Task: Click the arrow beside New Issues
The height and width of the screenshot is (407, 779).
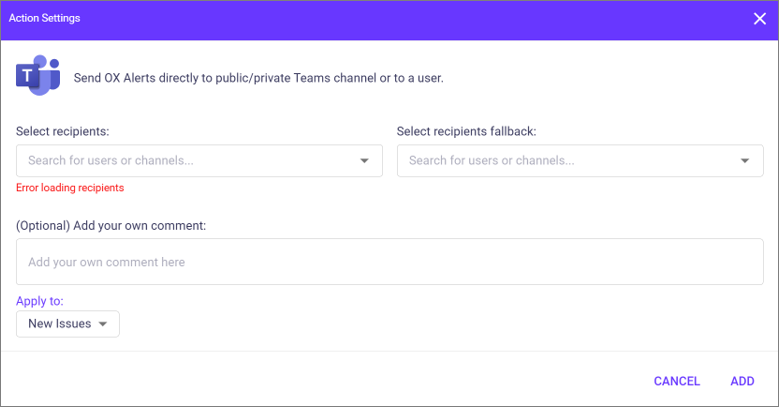Action: (x=103, y=324)
